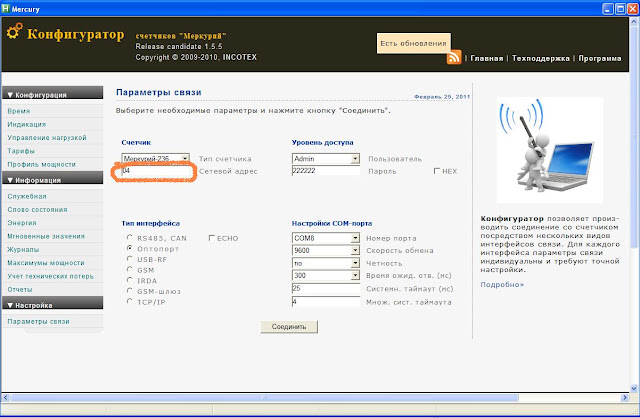
Task: Click the wireless laptop illustration
Action: tap(549, 150)
